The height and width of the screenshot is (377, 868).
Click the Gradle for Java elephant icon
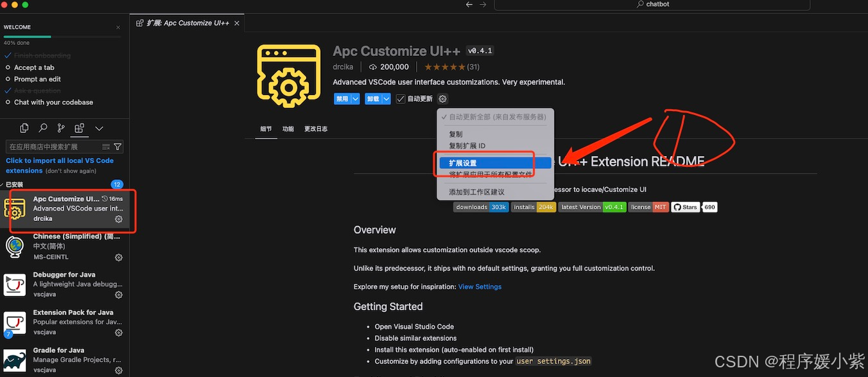(x=15, y=360)
